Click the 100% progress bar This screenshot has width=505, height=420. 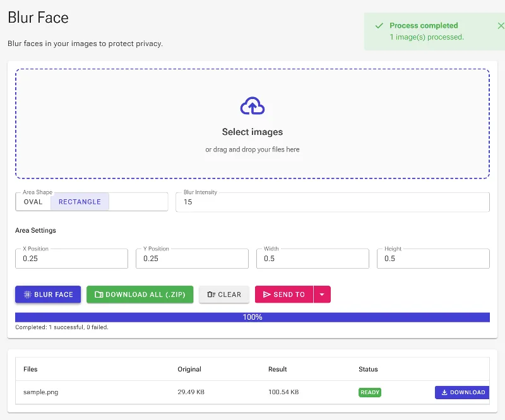252,317
